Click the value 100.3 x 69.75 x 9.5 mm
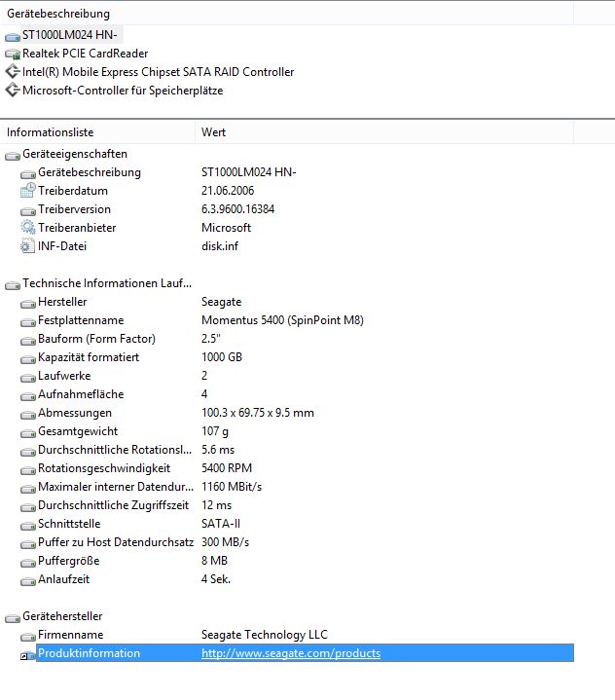 click(258, 413)
